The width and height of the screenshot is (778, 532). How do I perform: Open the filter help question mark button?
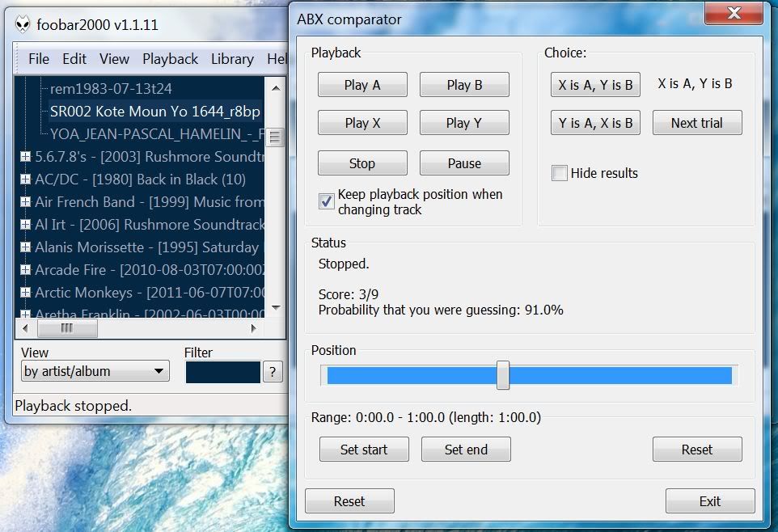pyautogui.click(x=273, y=372)
